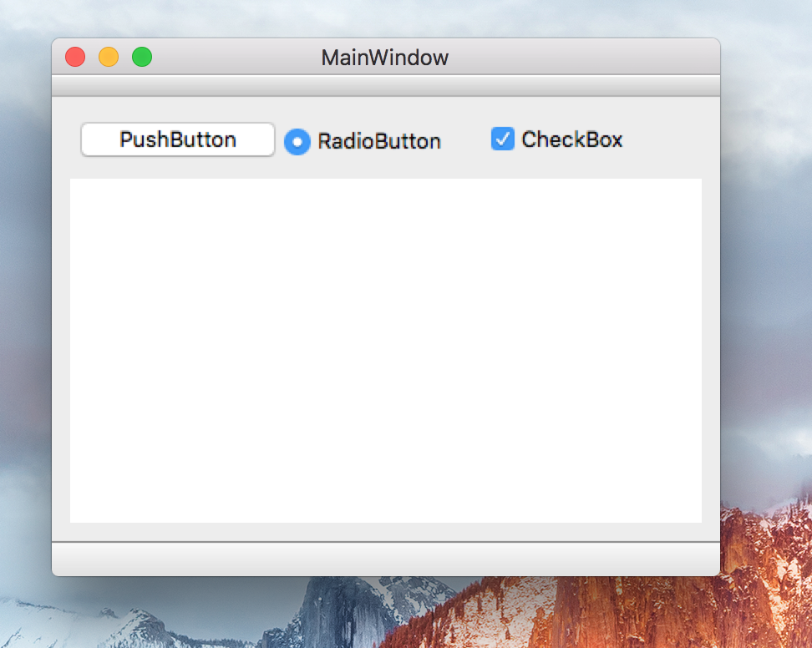
Task: Click the RadioButton text label
Action: [x=378, y=141]
